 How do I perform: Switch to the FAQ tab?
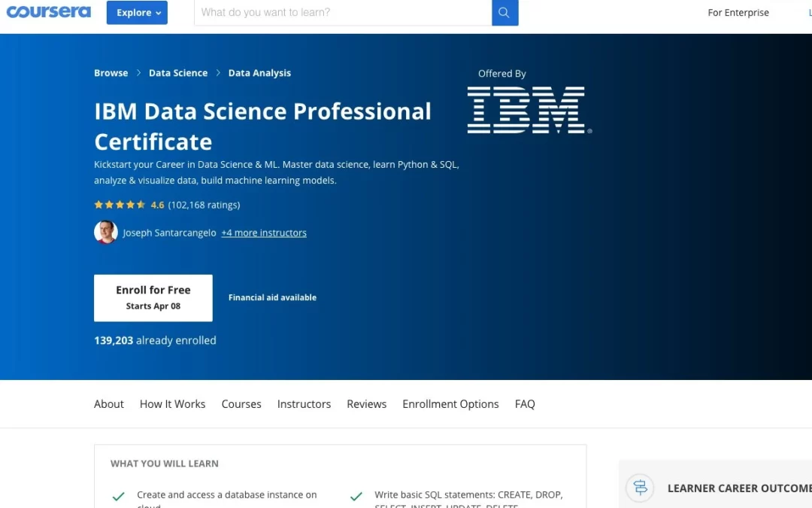[x=525, y=404]
